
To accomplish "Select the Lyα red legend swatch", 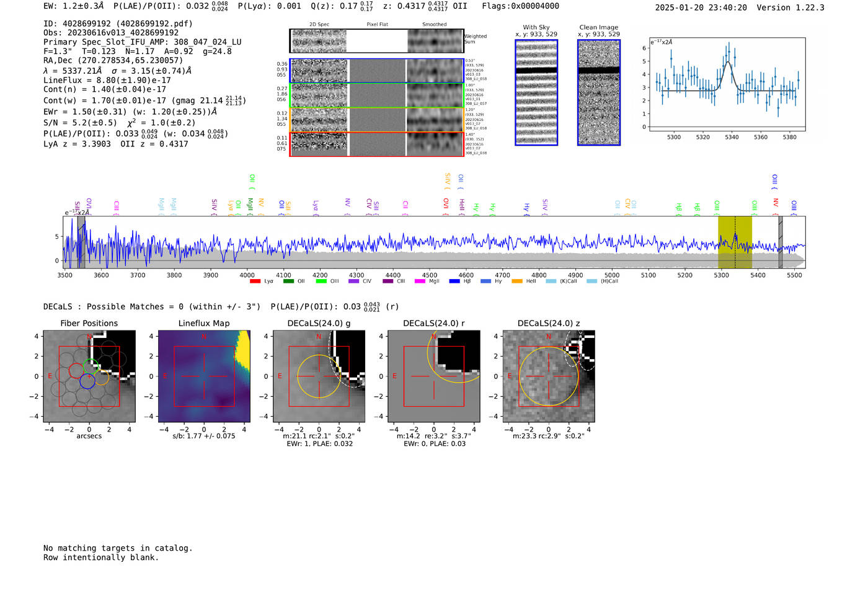I will pyautogui.click(x=255, y=282).
